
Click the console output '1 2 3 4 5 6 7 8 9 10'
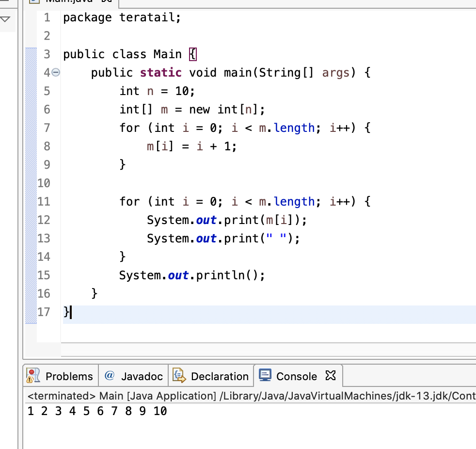(x=97, y=411)
